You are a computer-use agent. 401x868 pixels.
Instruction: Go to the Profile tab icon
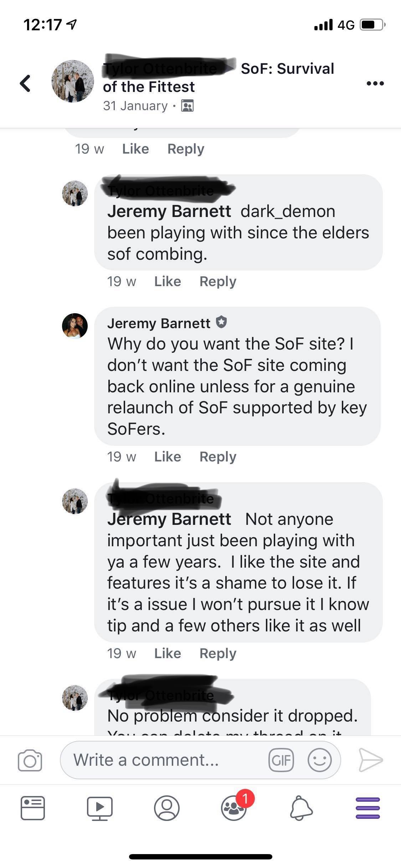pos(166,808)
